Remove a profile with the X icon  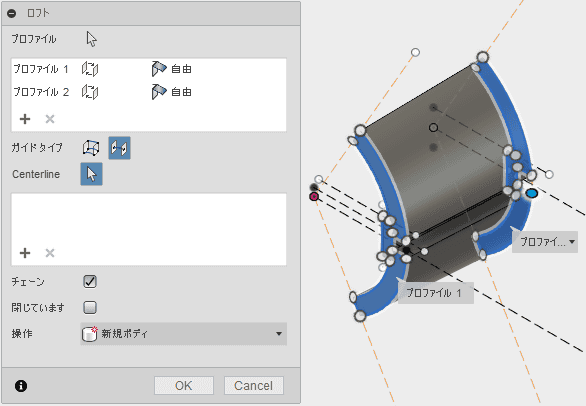(50, 119)
